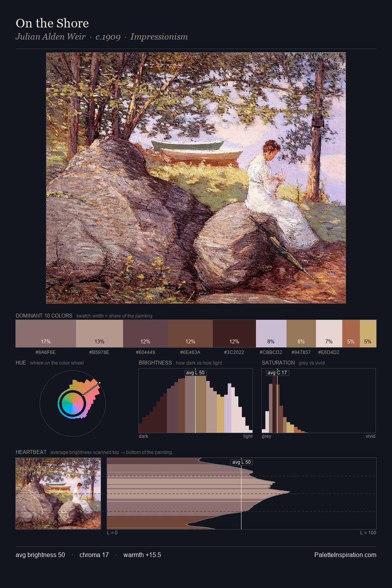Click the L = 0 axis label
This screenshot has height=588, width=392.
click(x=112, y=533)
